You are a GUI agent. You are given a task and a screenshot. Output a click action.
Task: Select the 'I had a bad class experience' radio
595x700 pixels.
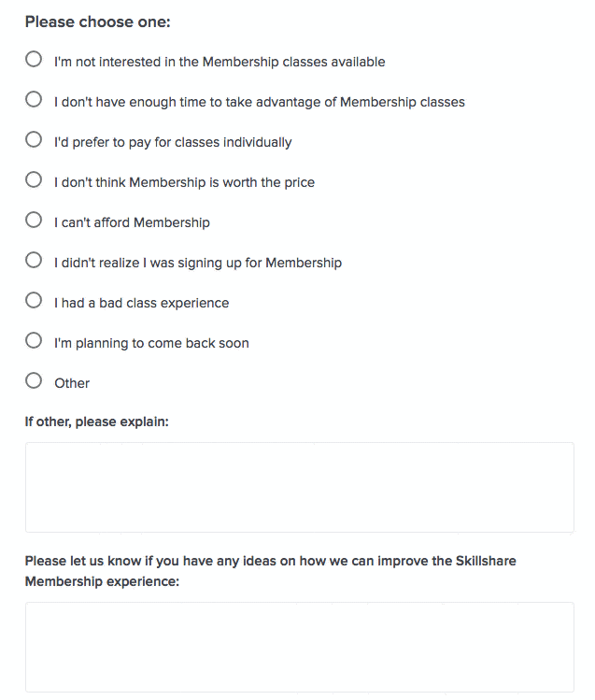(x=34, y=301)
